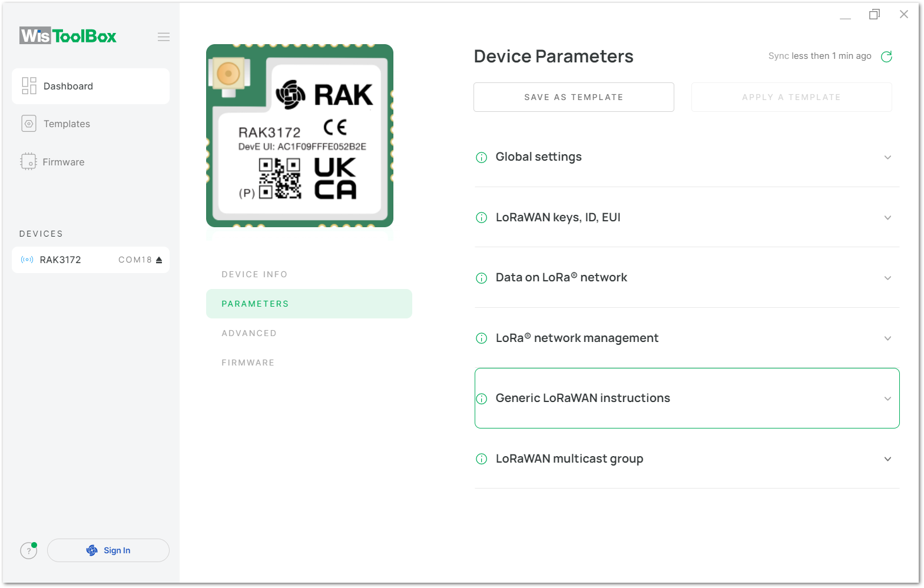
Task: Click the RAK3172 device signal icon
Action: [x=27, y=260]
